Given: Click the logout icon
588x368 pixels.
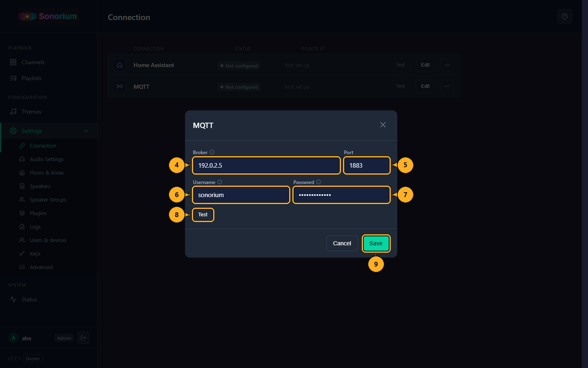Looking at the screenshot, I should tap(83, 338).
